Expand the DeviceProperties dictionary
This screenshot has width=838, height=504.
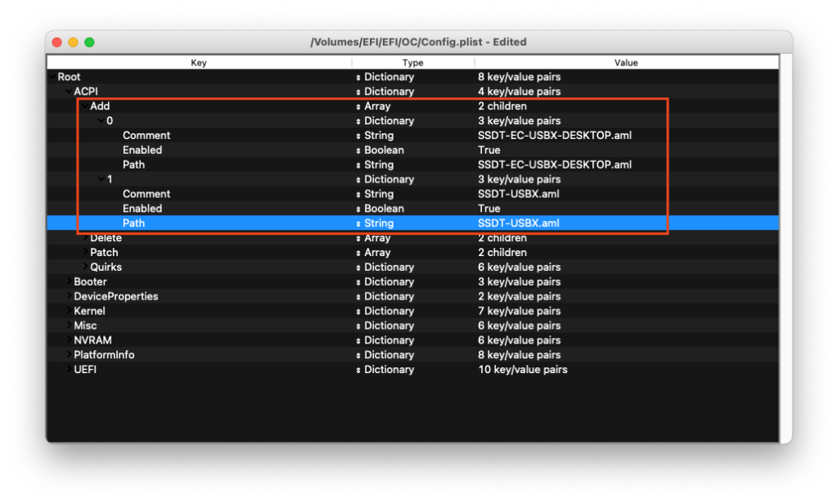(x=69, y=296)
